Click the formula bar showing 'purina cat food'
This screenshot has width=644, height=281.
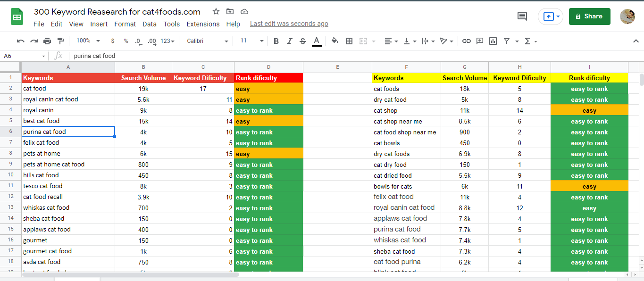coord(357,56)
